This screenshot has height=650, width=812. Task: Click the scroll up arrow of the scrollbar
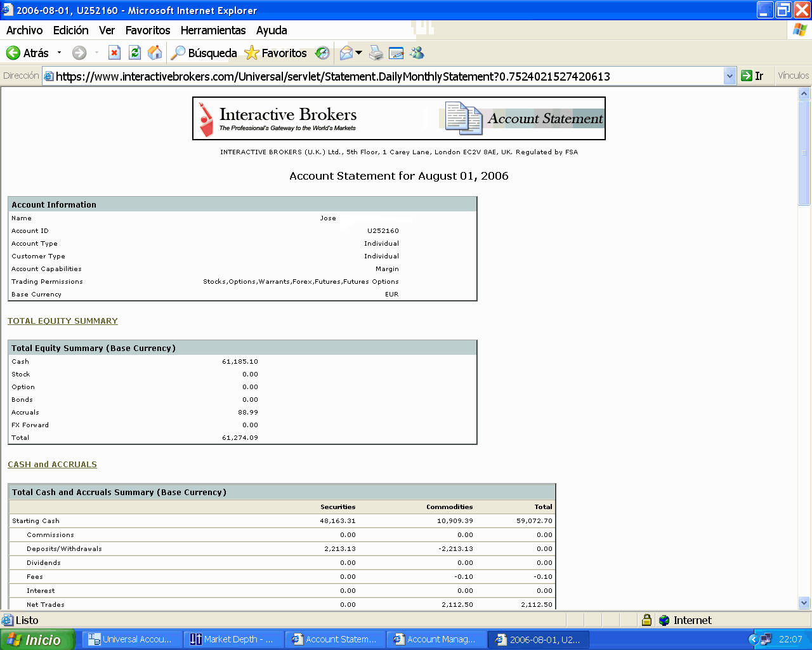pos(804,93)
